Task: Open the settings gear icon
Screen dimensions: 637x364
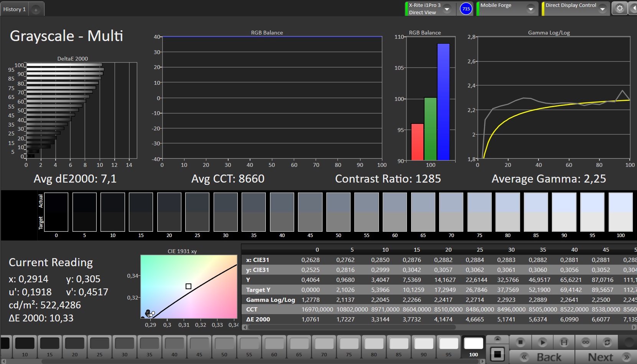Action: click(619, 8)
